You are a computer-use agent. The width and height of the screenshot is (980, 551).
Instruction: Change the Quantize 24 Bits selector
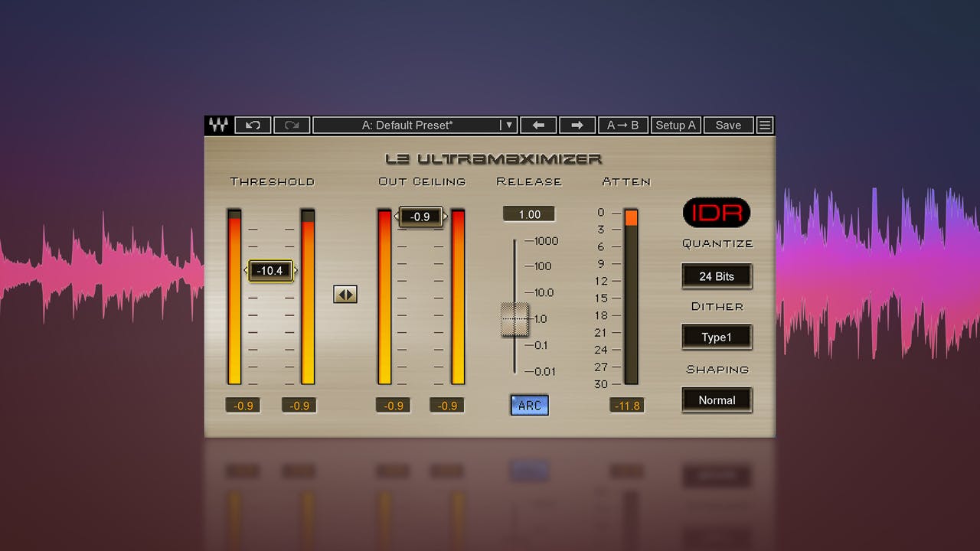tap(717, 276)
